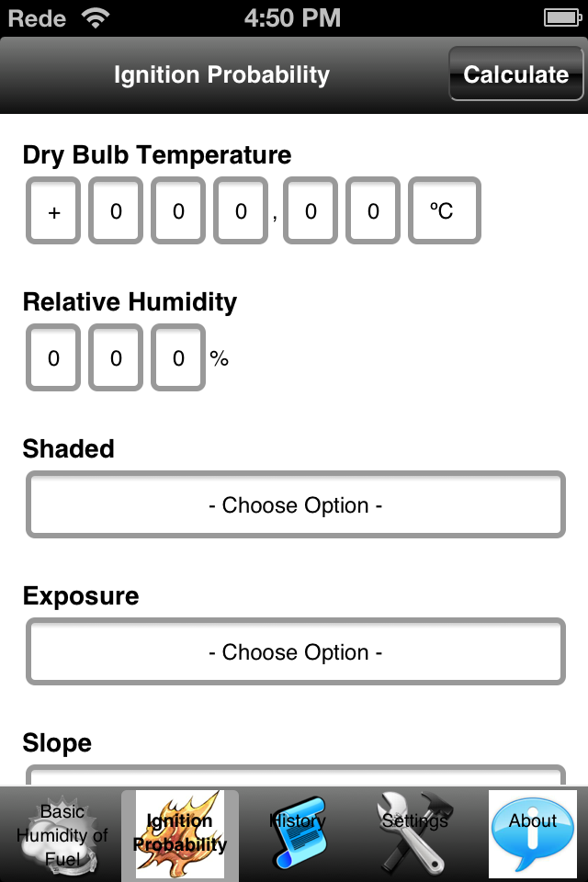Image resolution: width=588 pixels, height=882 pixels.
Task: Open the Shaded Choose Option dropdown
Action: [x=296, y=504]
